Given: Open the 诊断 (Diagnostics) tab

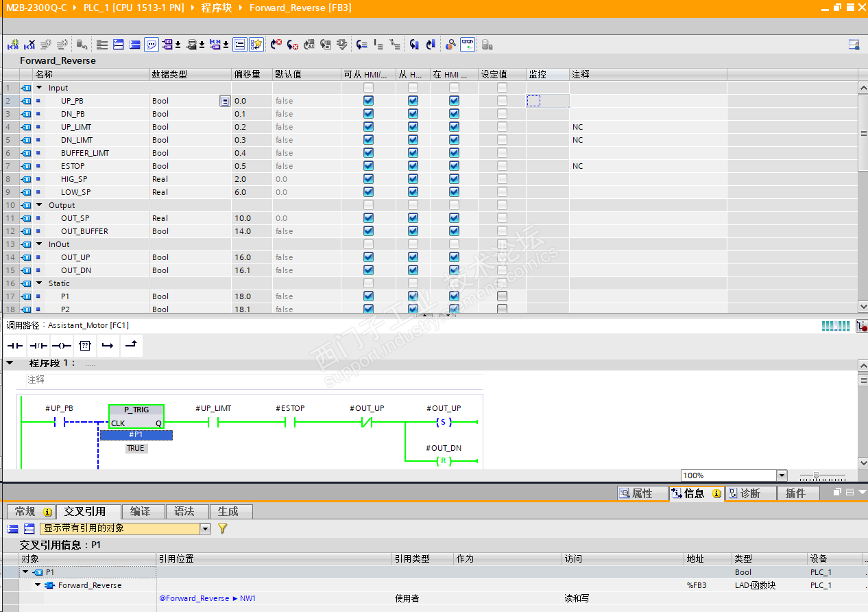Looking at the screenshot, I should pos(750,493).
